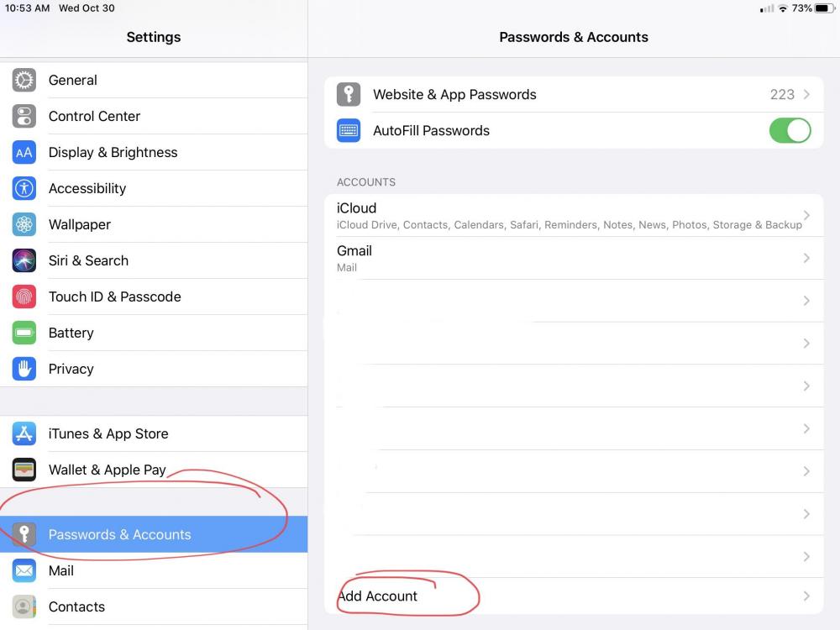Expand Gmail account chevron
This screenshot has width=840, height=630.
click(x=806, y=259)
